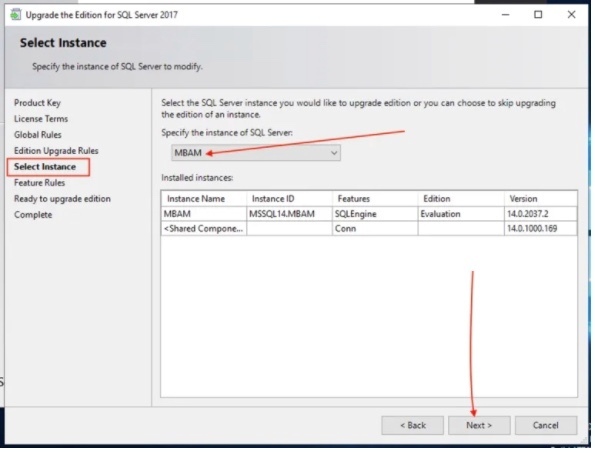Click the Back button

pos(412,425)
